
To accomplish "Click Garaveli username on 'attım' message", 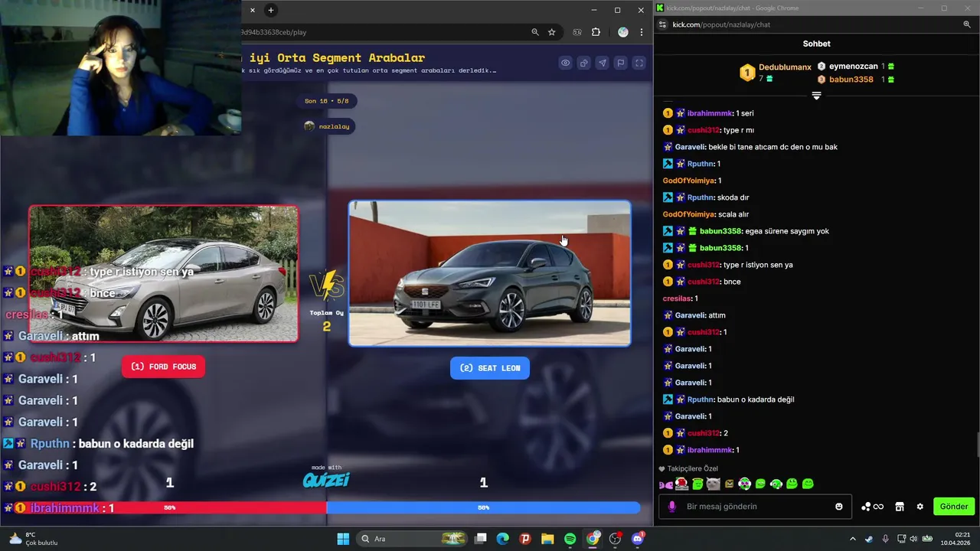I will pyautogui.click(x=690, y=315).
